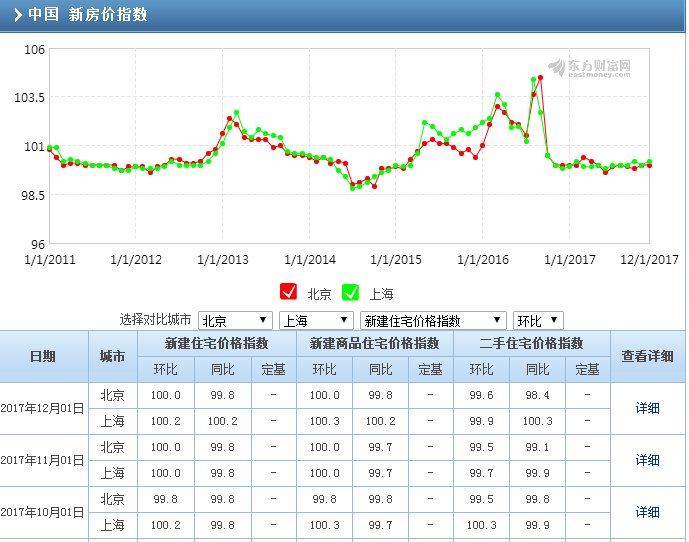Open the 上海 city comparison dropdown

pos(316,321)
